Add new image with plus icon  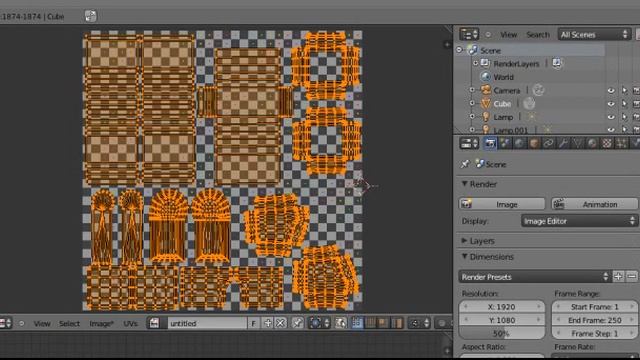(x=268, y=323)
